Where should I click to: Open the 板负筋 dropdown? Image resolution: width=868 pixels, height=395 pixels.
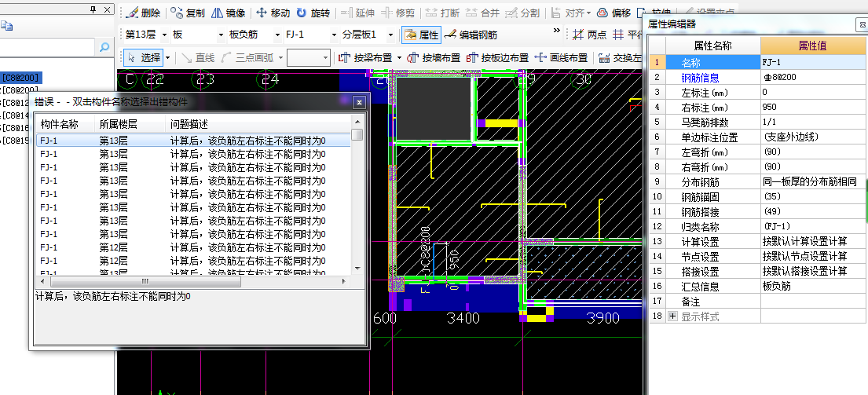click(277, 35)
